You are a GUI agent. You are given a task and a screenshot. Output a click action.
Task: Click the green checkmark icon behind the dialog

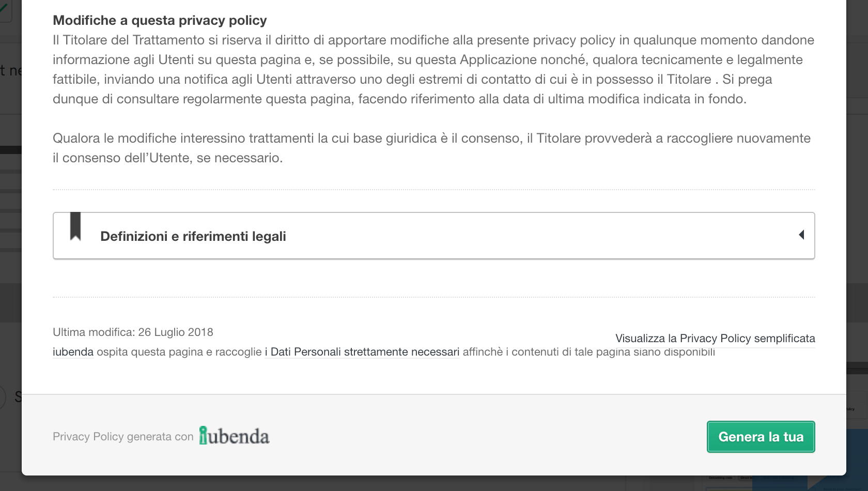[4, 7]
